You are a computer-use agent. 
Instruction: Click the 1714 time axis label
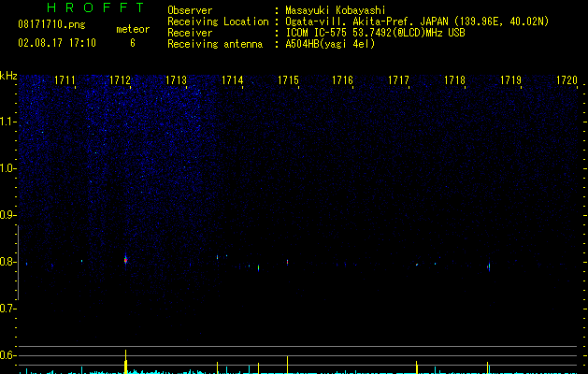click(233, 80)
